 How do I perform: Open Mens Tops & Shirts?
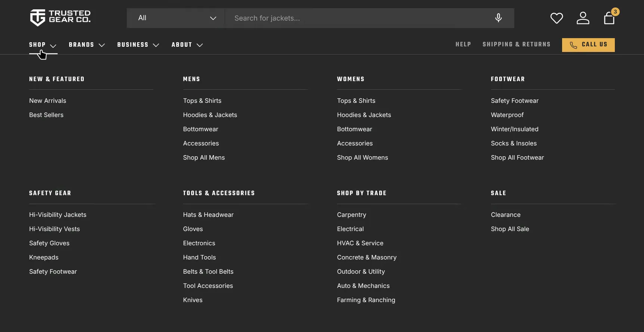202,101
